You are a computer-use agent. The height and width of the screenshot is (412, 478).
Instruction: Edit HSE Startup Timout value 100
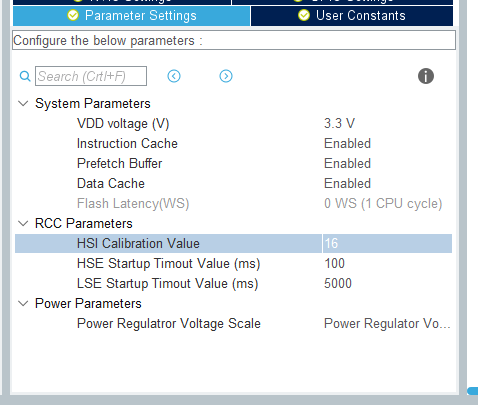334,263
